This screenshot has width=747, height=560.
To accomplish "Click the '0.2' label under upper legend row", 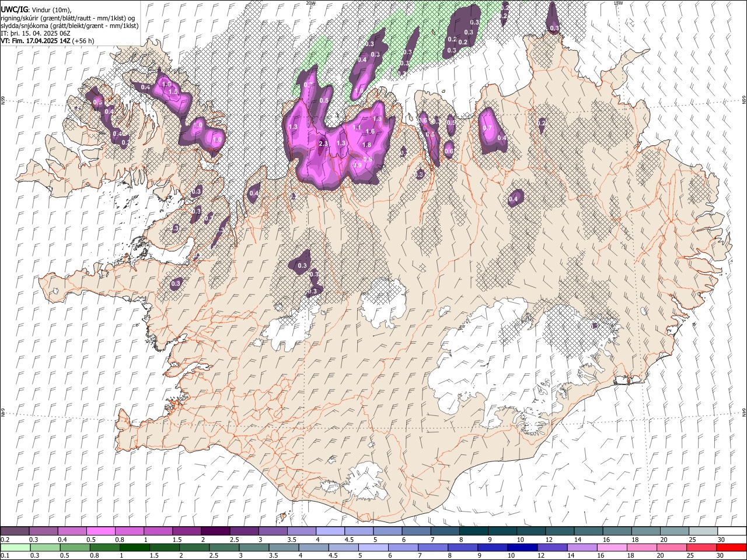I will point(5,539).
